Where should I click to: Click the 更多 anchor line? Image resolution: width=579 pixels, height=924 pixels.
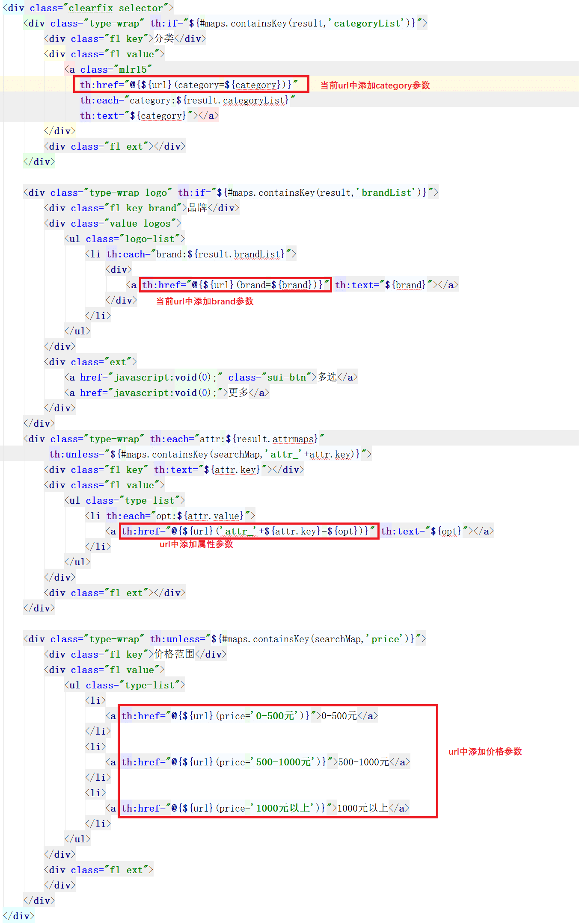(166, 393)
